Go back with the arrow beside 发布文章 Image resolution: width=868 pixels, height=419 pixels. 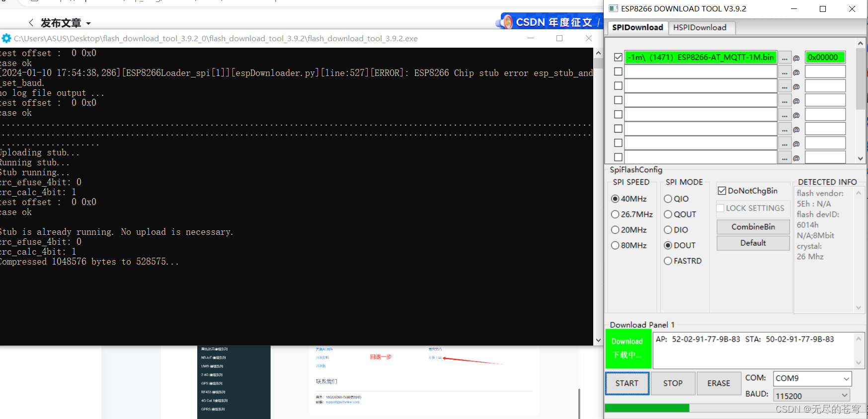pyautogui.click(x=31, y=23)
